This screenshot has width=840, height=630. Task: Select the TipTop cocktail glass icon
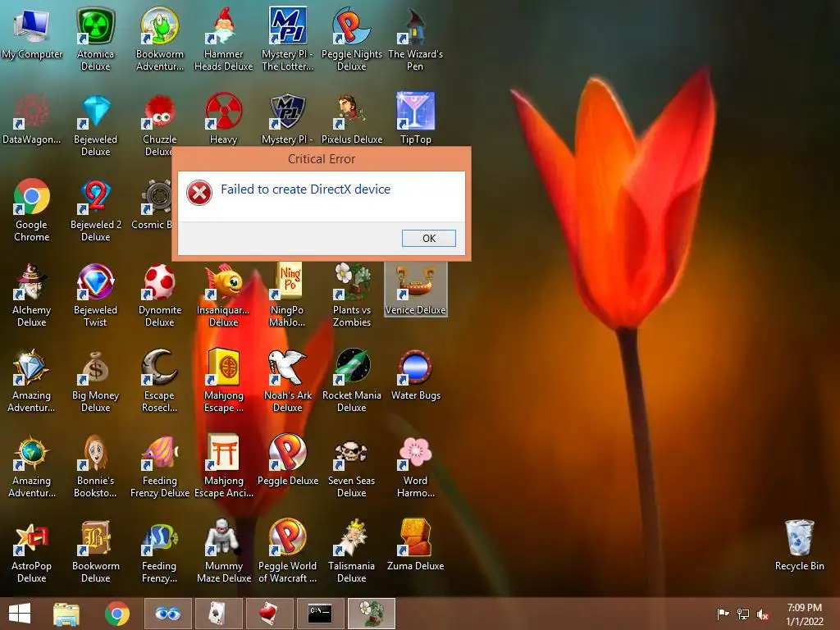click(415, 111)
